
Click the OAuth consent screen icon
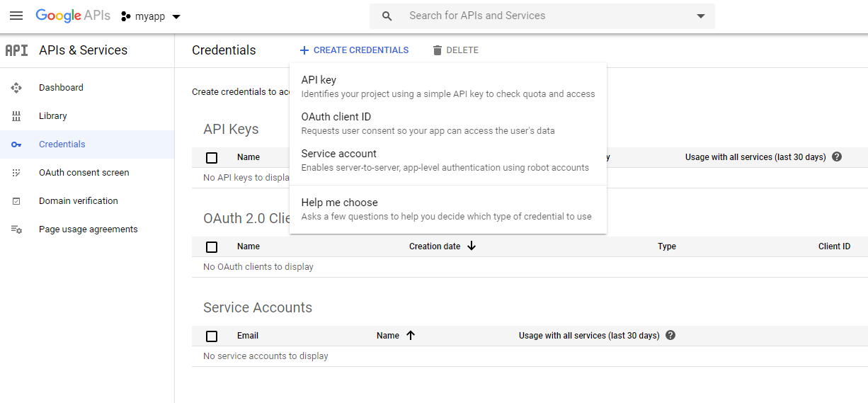pyautogui.click(x=16, y=173)
